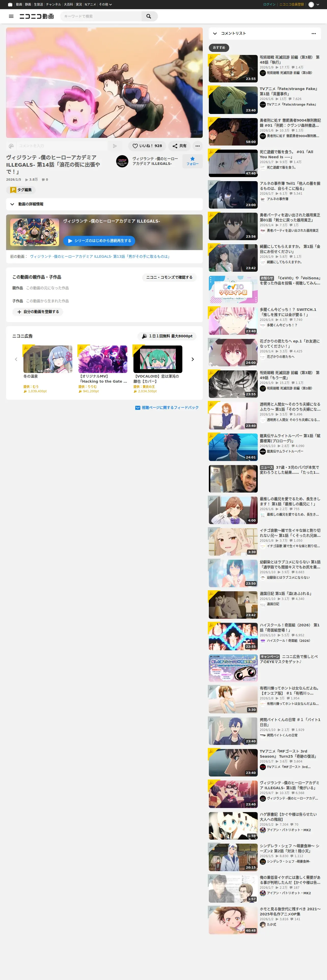
Task: Expand the video details section
Action: [104, 204]
